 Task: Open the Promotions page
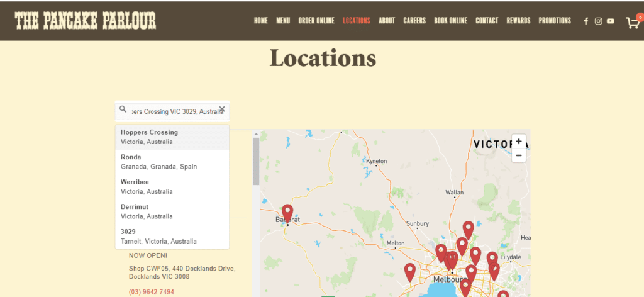click(x=555, y=21)
